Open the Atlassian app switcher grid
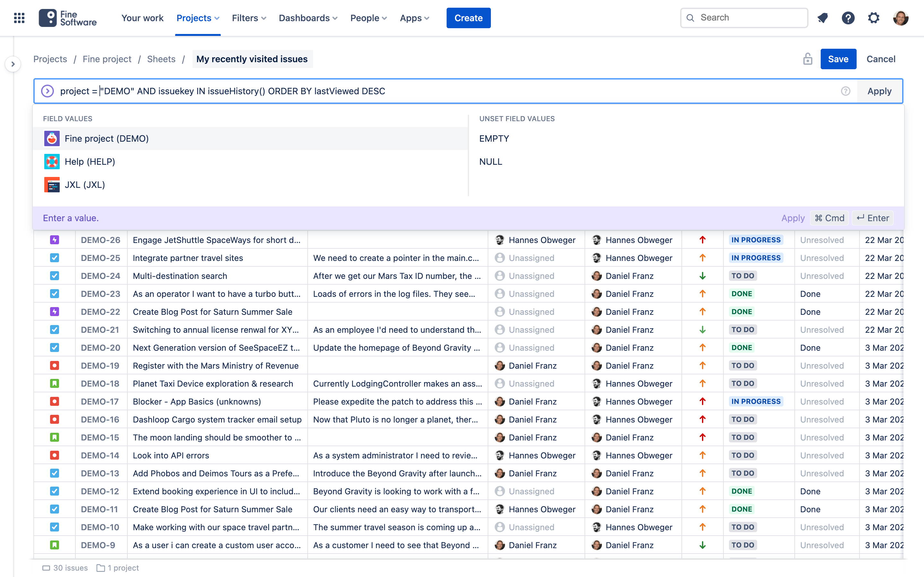 (x=19, y=18)
